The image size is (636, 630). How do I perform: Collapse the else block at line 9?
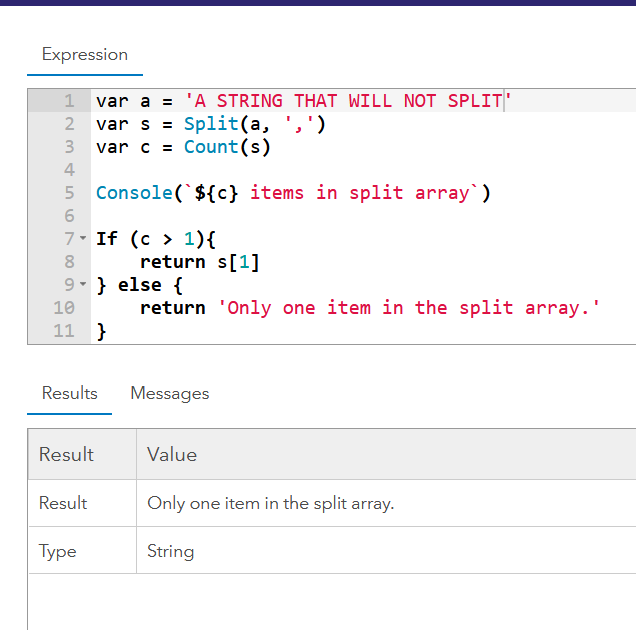pos(82,285)
